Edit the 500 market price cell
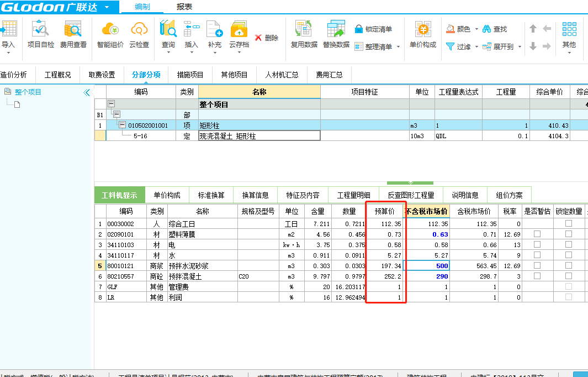Viewport: 588px width, 377px height. tap(426, 266)
